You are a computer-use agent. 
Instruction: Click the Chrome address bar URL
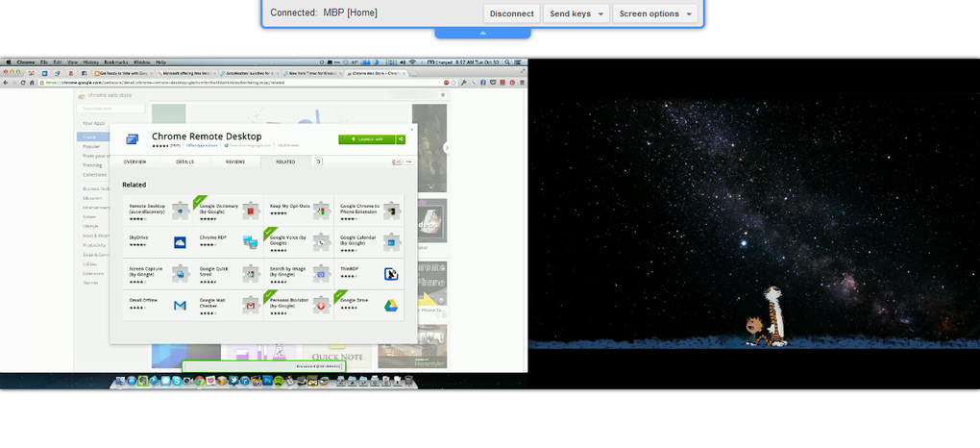click(165, 83)
